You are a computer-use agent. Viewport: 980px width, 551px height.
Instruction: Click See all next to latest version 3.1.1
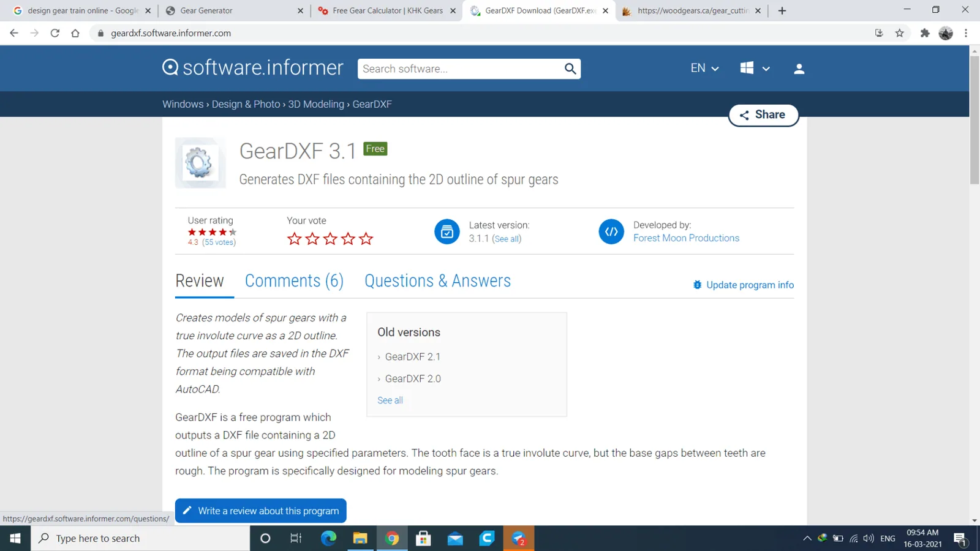coord(507,239)
